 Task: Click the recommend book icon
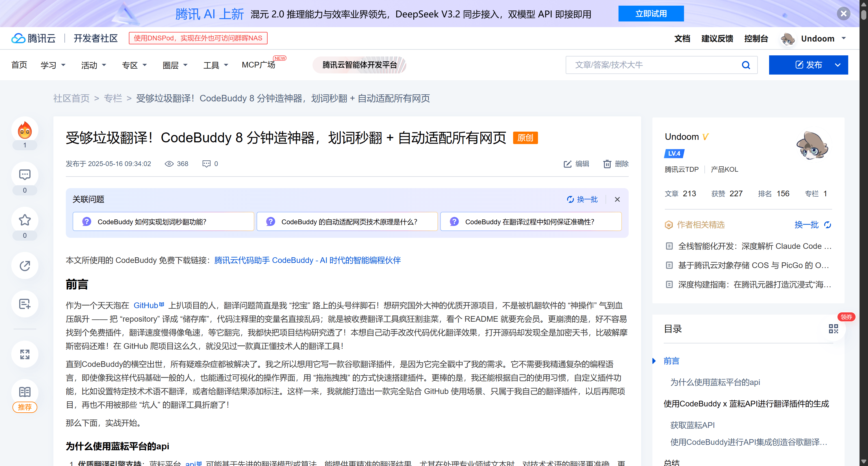(25, 392)
